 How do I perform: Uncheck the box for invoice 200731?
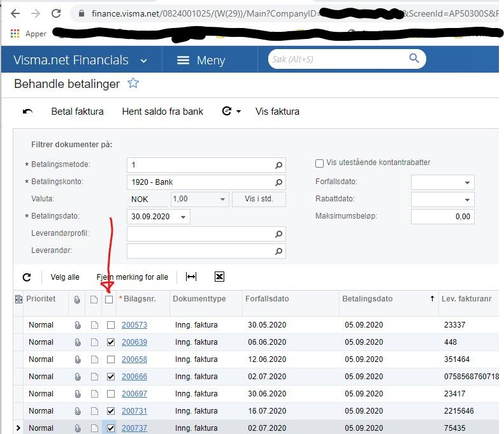click(111, 411)
